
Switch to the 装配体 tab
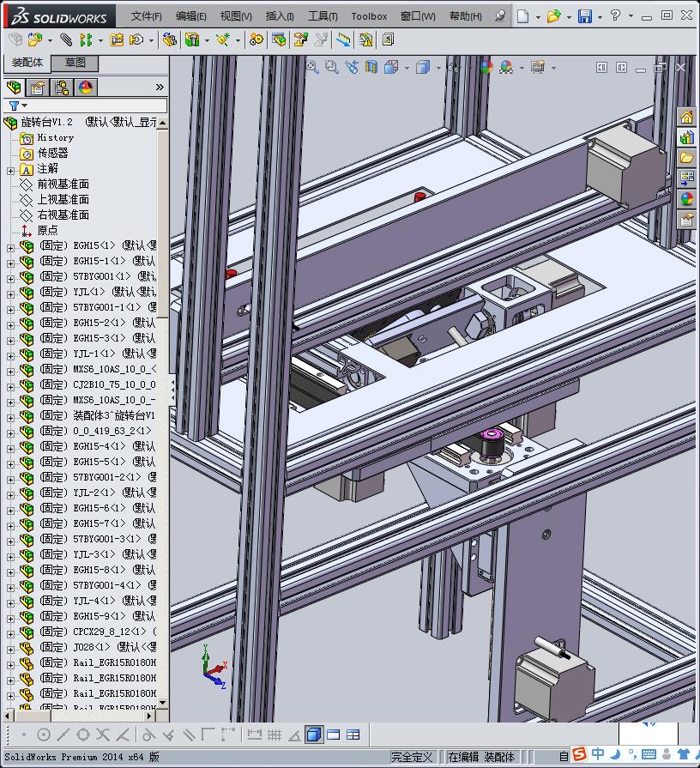27,63
